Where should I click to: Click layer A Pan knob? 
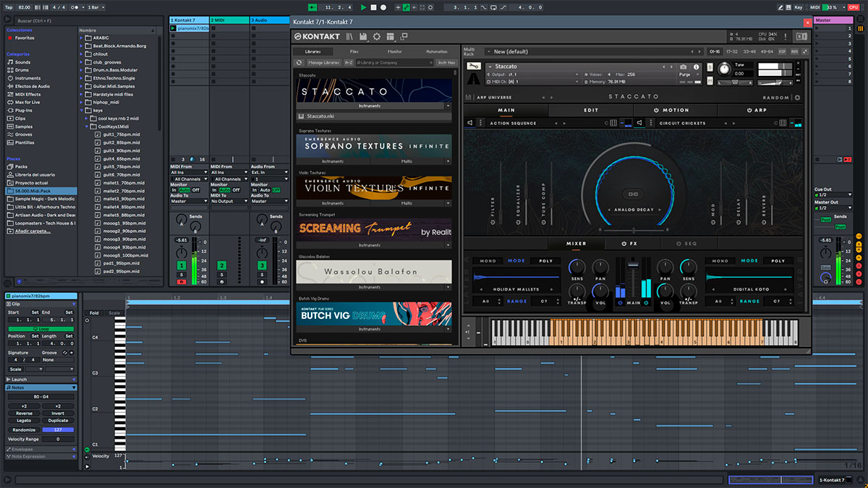click(x=600, y=267)
